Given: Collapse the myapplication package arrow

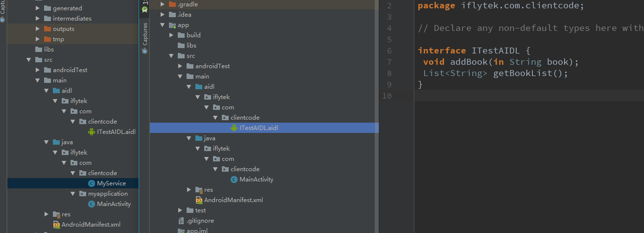Looking at the screenshot, I should [x=73, y=194].
